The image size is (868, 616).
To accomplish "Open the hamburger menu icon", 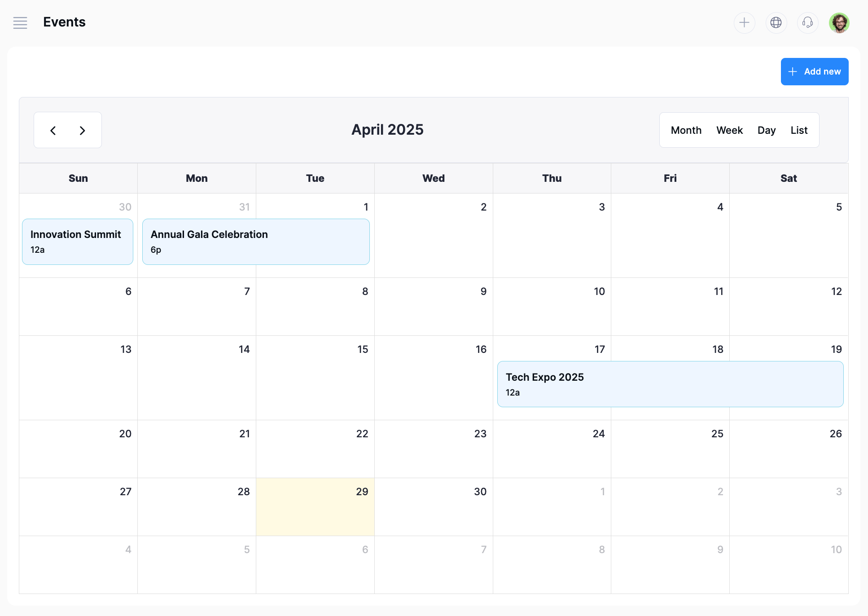I will pyautogui.click(x=20, y=22).
